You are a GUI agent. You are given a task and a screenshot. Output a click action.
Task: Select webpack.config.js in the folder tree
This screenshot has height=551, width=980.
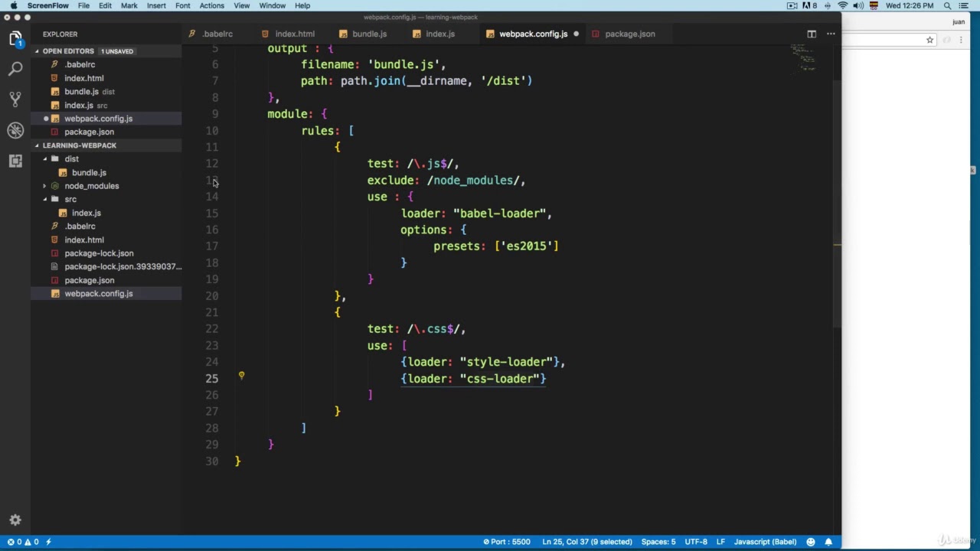click(98, 294)
